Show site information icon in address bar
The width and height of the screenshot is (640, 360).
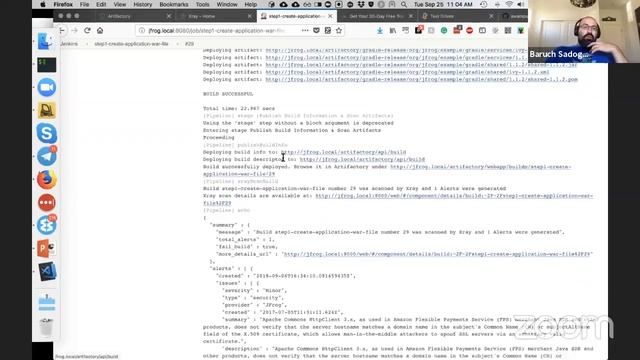pos(142,31)
